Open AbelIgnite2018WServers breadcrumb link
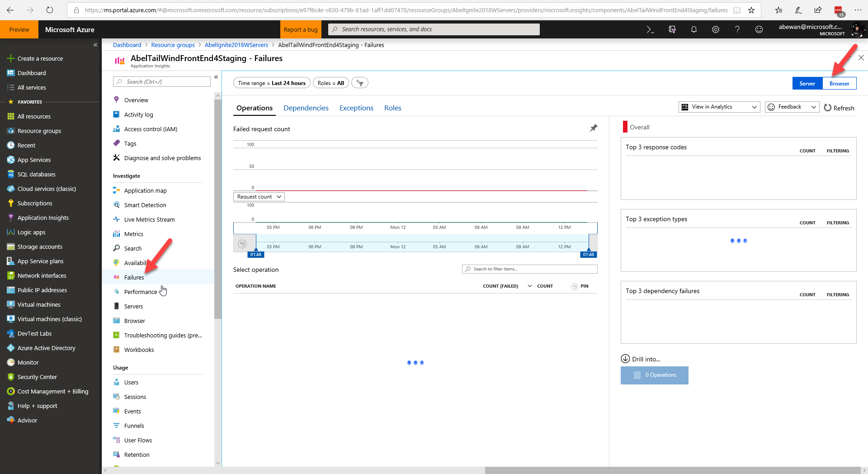Viewport: 868px width, 474px height. point(236,45)
